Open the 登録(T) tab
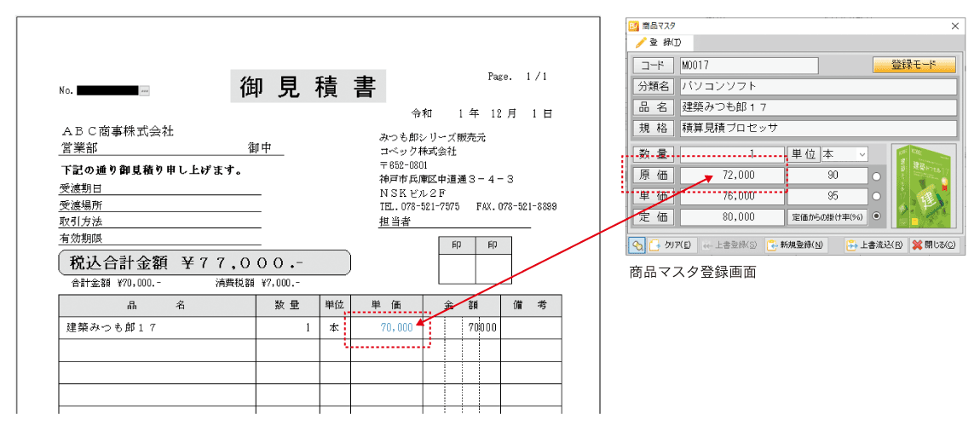The width and height of the screenshot is (980, 426). coord(660,43)
